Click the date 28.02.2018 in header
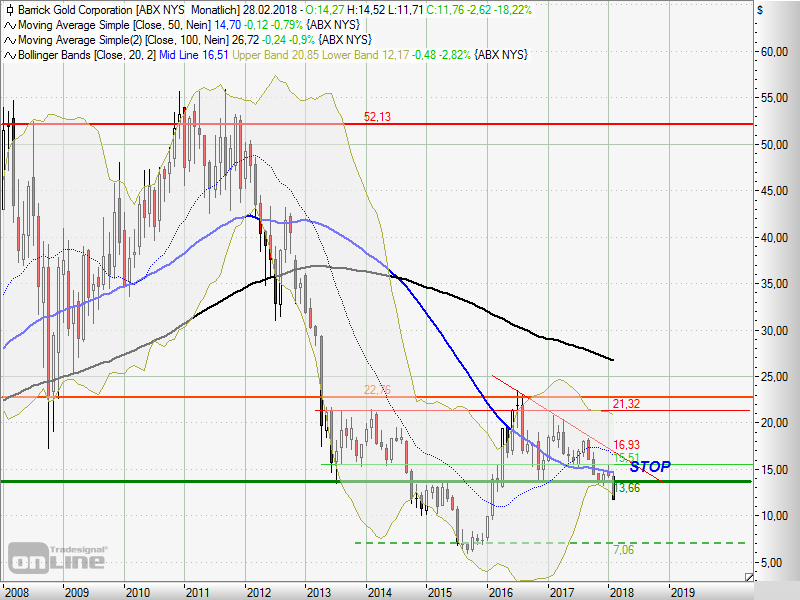 point(270,10)
